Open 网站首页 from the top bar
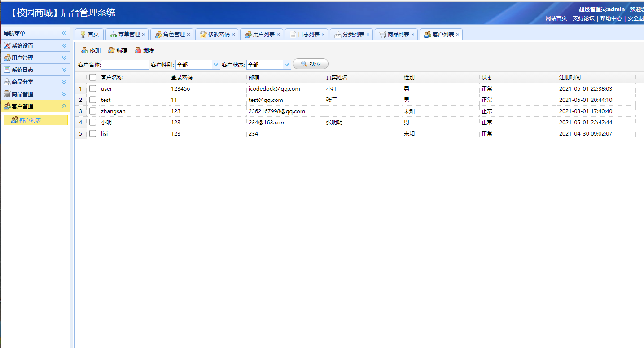Image resolution: width=644 pixels, height=348 pixels. (556, 18)
